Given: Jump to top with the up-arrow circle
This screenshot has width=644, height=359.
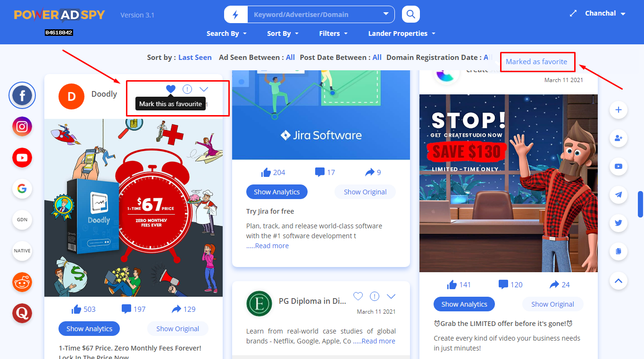Looking at the screenshot, I should [x=619, y=281].
